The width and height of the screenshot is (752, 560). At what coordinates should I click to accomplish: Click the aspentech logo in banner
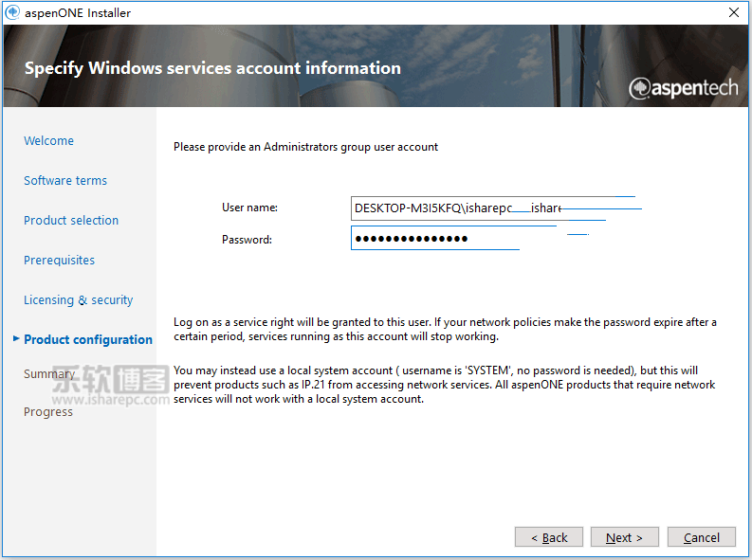tap(684, 88)
